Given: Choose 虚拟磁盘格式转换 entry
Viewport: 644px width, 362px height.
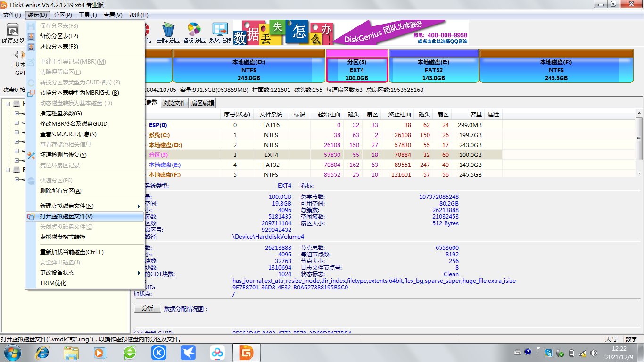Looking at the screenshot, I should click(x=85, y=237).
